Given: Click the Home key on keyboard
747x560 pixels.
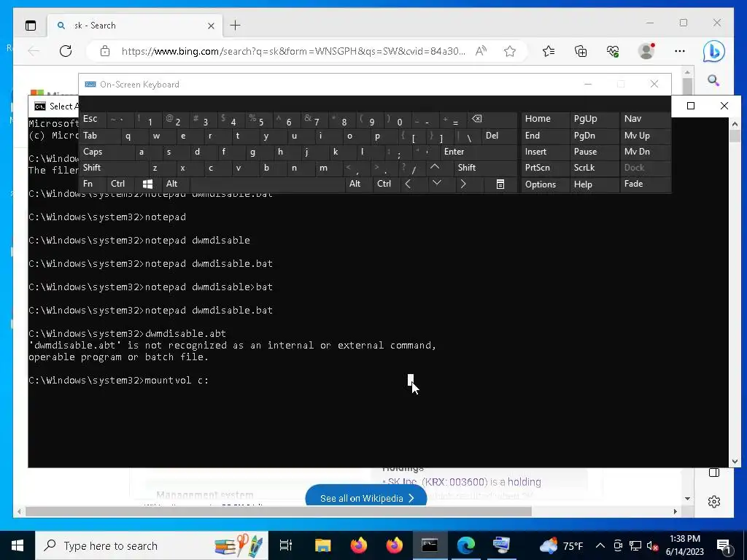Looking at the screenshot, I should (544, 119).
